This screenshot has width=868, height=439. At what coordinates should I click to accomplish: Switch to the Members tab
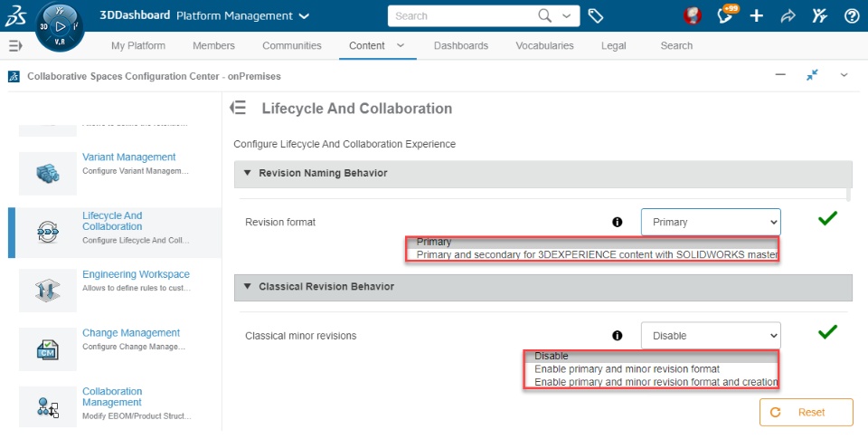(213, 45)
